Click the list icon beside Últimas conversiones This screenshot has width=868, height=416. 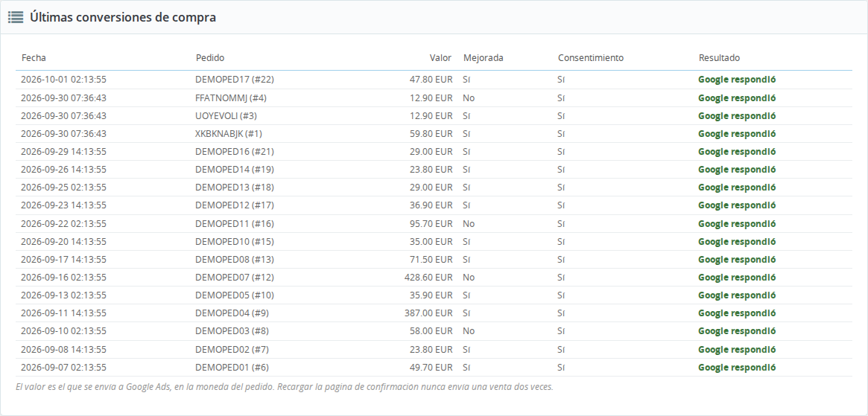16,17
